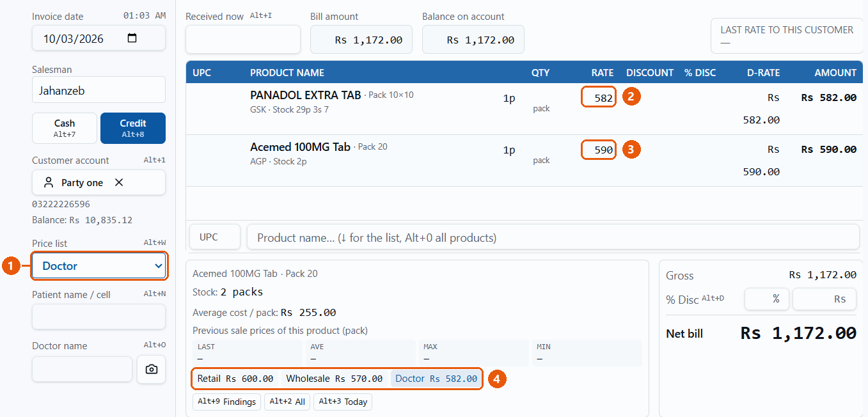This screenshot has height=417, width=868.
Task: Click the Rs 590.00 amount cell
Action: click(828, 150)
